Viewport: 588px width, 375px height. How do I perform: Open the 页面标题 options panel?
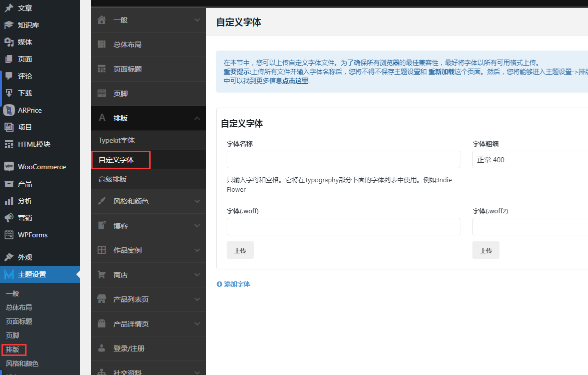pos(149,69)
